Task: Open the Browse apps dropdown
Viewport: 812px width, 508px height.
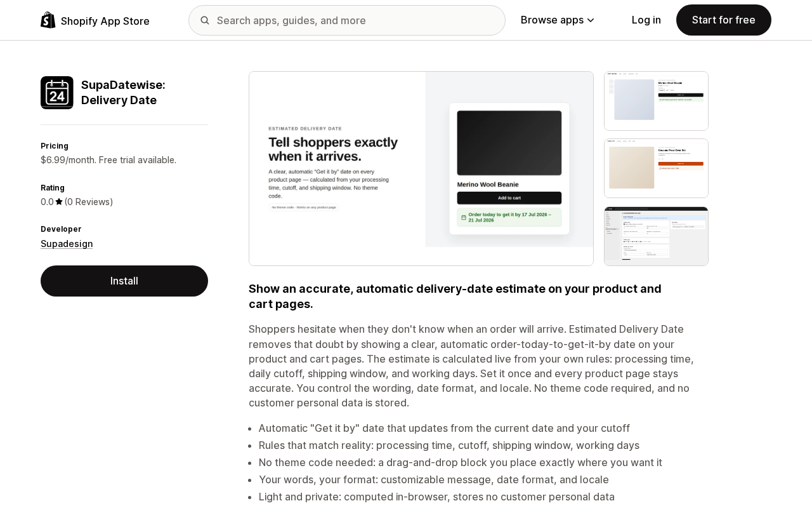Action: 558,20
